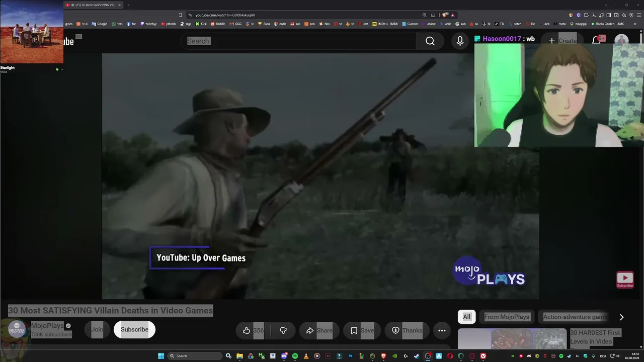Save the video to a playlist
This screenshot has height=362, width=644.
point(362,330)
